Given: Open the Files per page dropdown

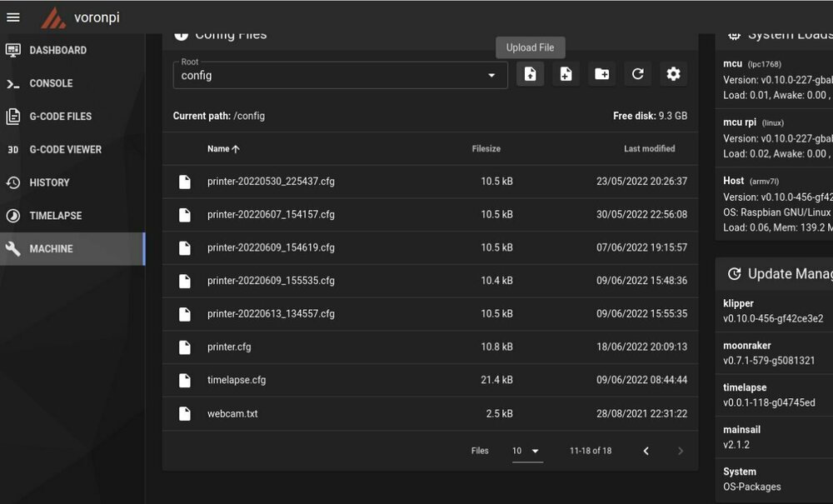Looking at the screenshot, I should (x=527, y=451).
